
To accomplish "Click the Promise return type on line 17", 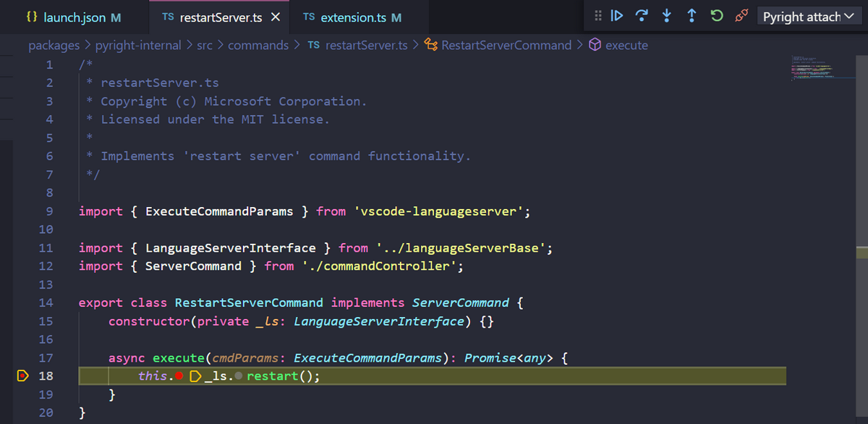I will [490, 357].
